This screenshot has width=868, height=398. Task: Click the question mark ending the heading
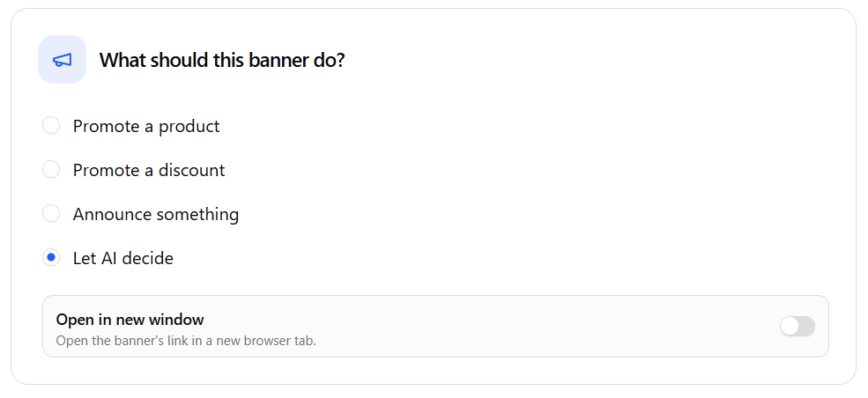(340, 60)
